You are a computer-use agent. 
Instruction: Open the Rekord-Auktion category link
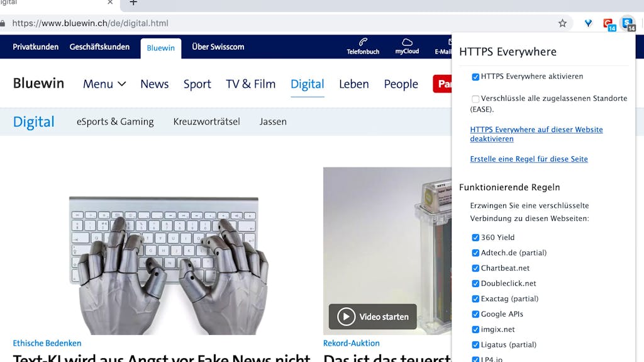point(351,343)
